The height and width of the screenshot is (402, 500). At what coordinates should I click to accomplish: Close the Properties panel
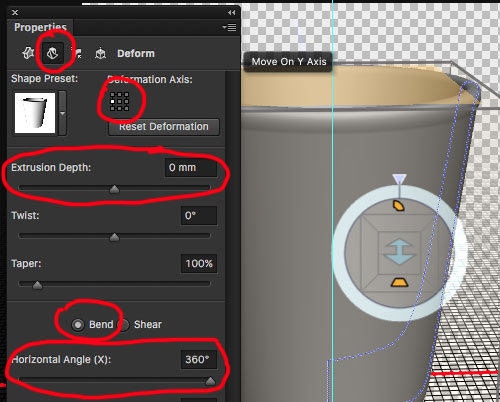coord(15,12)
